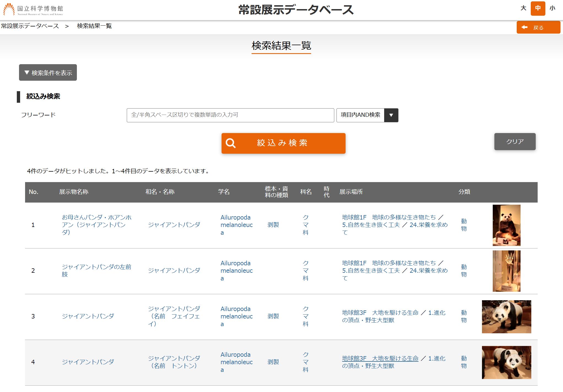Expand the 検索条件を表示 search conditions panel
The height and width of the screenshot is (392, 563).
pyautogui.click(x=48, y=73)
